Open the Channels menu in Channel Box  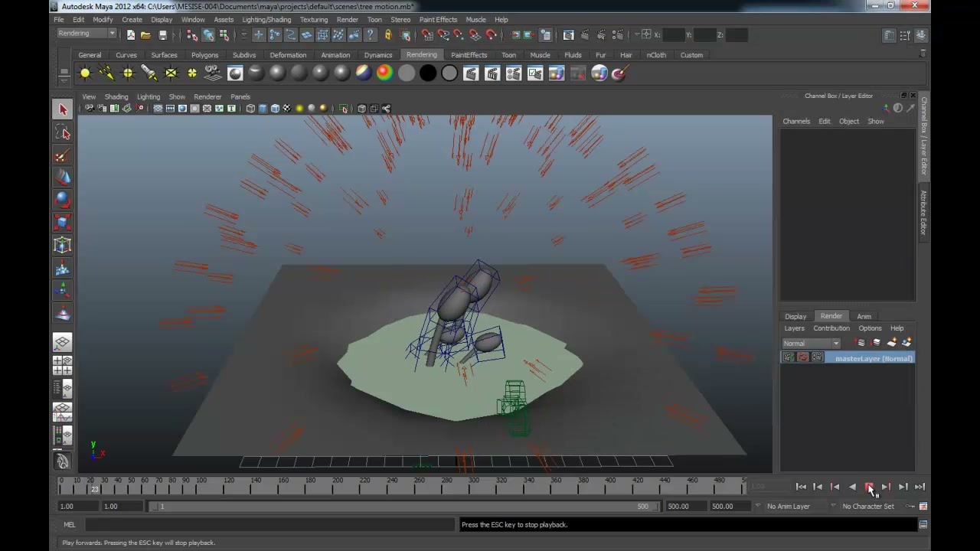click(x=796, y=121)
